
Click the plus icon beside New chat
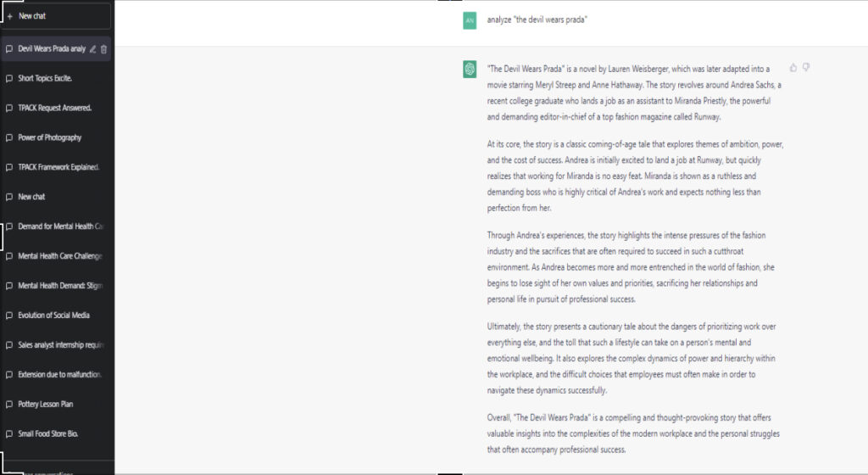(9, 16)
